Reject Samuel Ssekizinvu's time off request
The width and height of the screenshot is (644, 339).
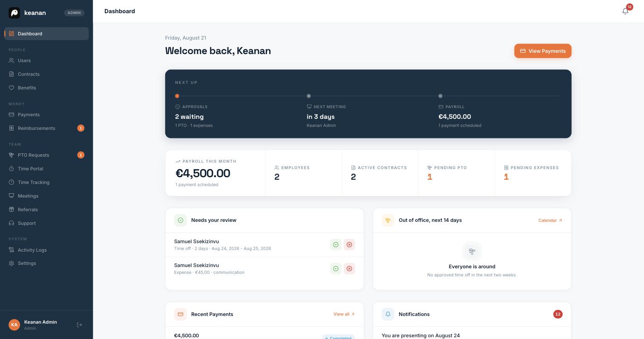tap(349, 244)
